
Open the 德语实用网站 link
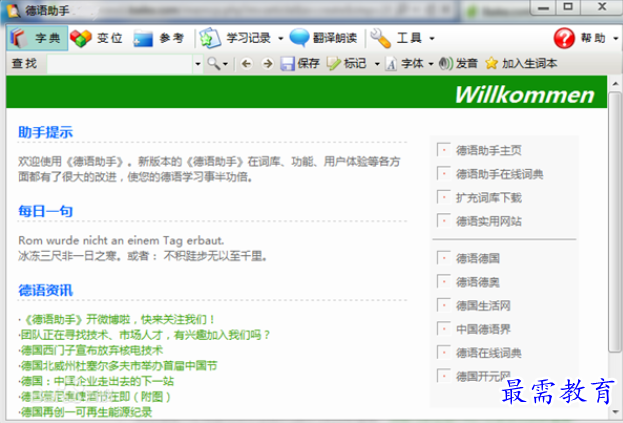[x=488, y=221]
